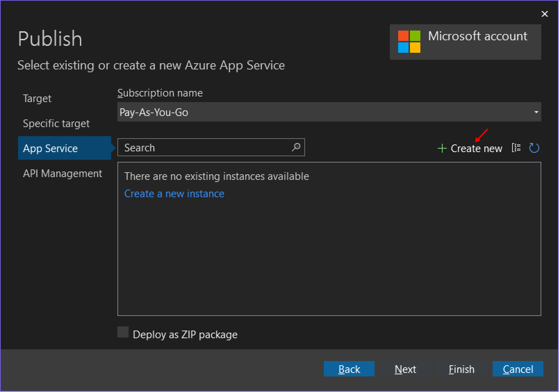Screen dimensions: 559x392
Task: Go to the Target step
Action: click(x=37, y=99)
